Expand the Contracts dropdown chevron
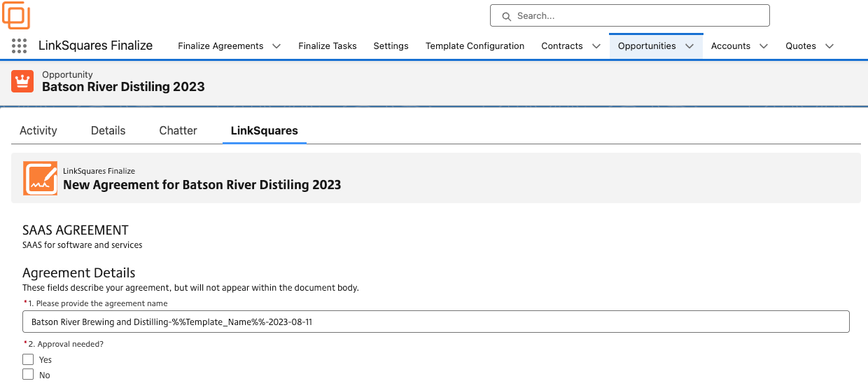The image size is (868, 386). (x=596, y=46)
